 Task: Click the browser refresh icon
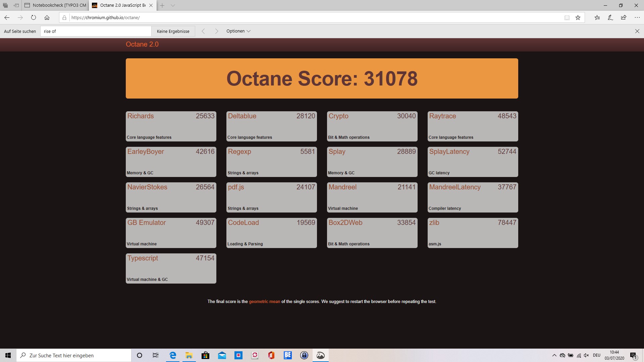click(33, 17)
